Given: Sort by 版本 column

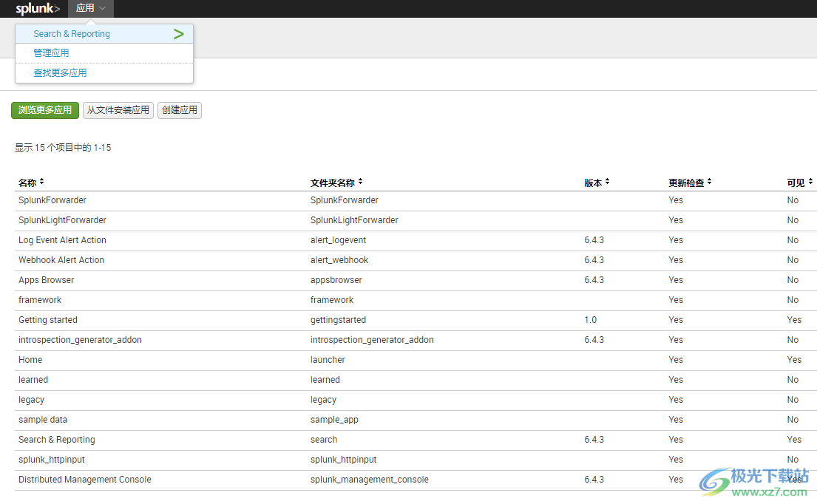Looking at the screenshot, I should point(607,183).
